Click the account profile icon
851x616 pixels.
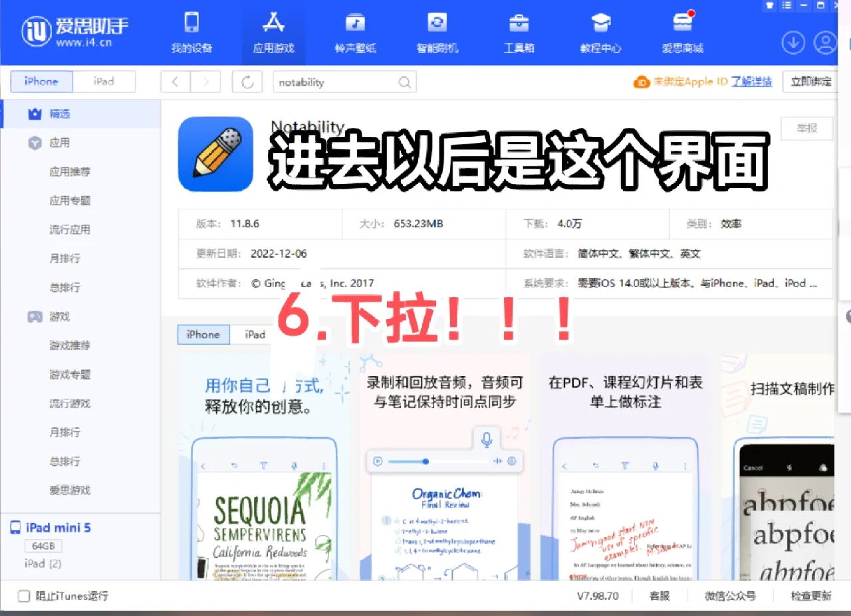[x=824, y=42]
